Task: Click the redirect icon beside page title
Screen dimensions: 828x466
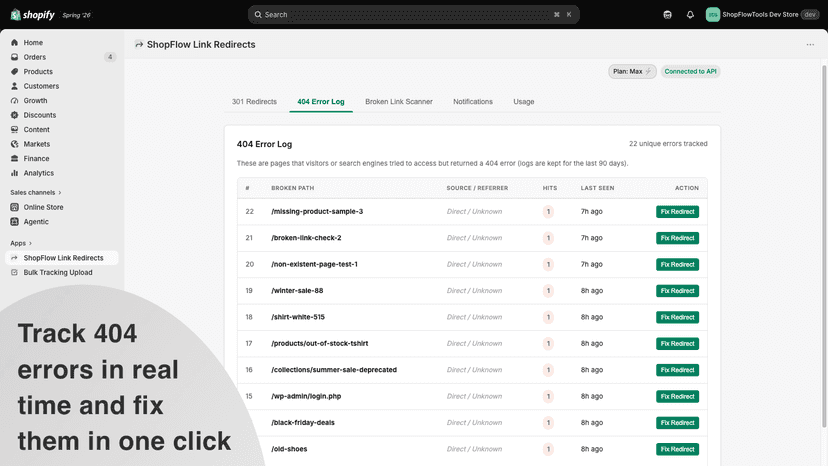Action: (139, 45)
